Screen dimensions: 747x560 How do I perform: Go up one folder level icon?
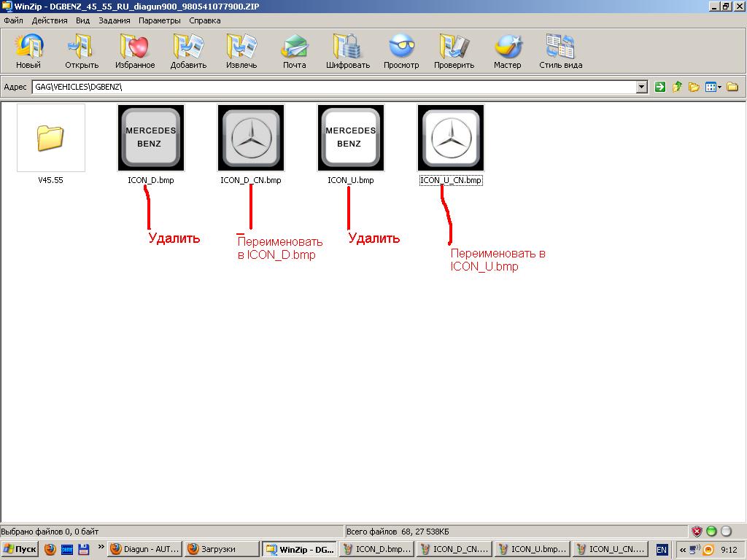(677, 87)
